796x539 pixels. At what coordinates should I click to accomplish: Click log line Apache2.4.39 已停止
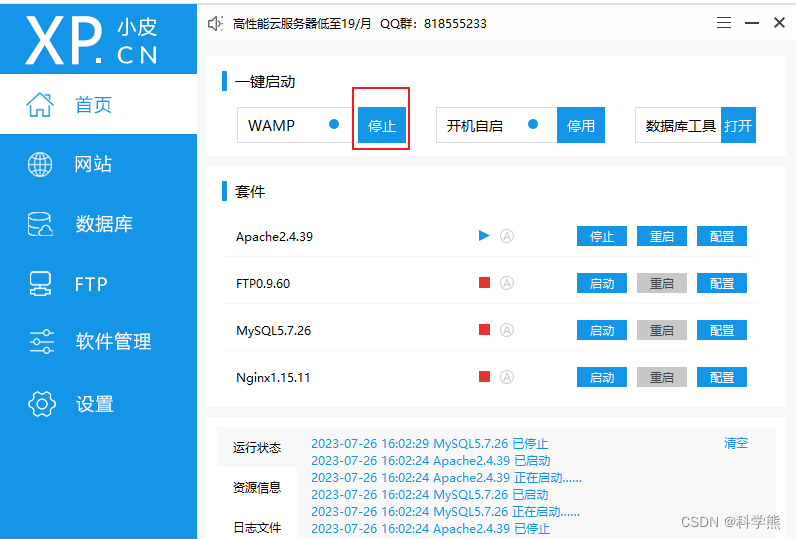pyautogui.click(x=430, y=528)
